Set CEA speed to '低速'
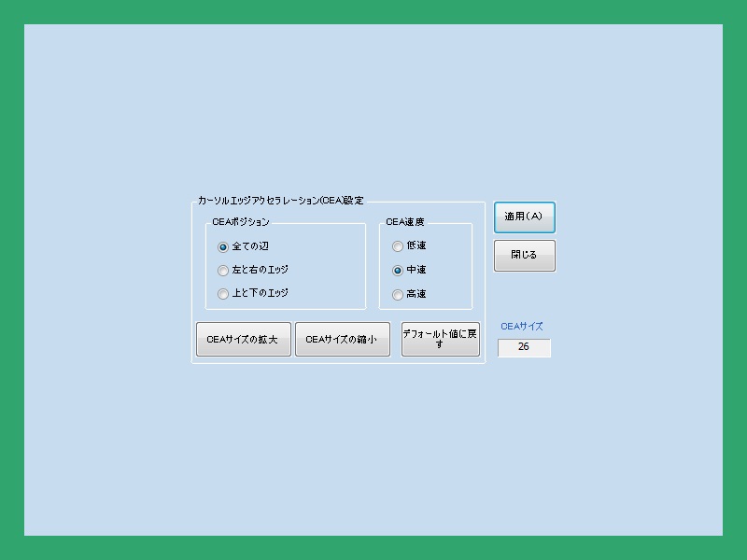This screenshot has height=560, width=747. click(x=398, y=247)
